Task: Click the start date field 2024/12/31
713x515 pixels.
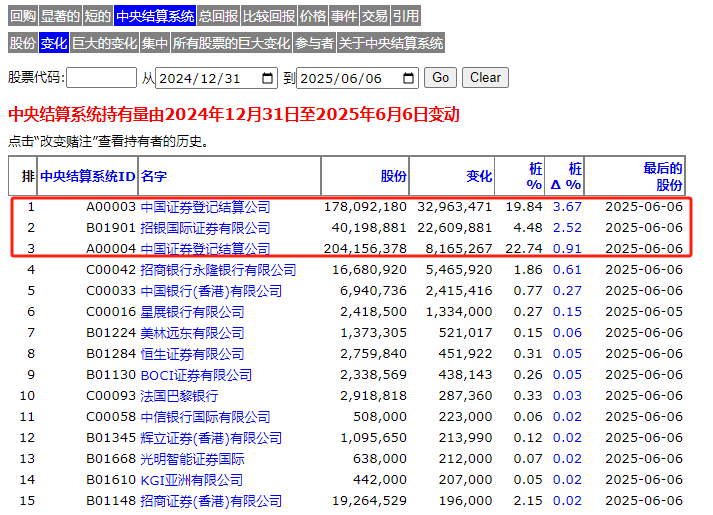Action: pos(216,78)
